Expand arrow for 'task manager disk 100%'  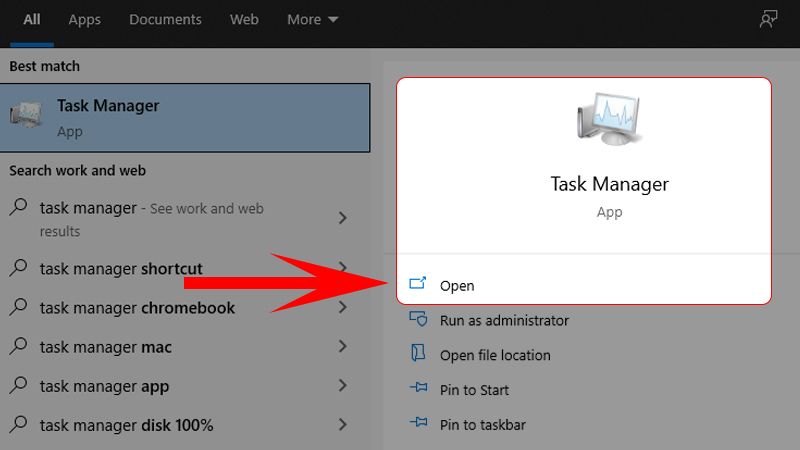pyautogui.click(x=343, y=425)
